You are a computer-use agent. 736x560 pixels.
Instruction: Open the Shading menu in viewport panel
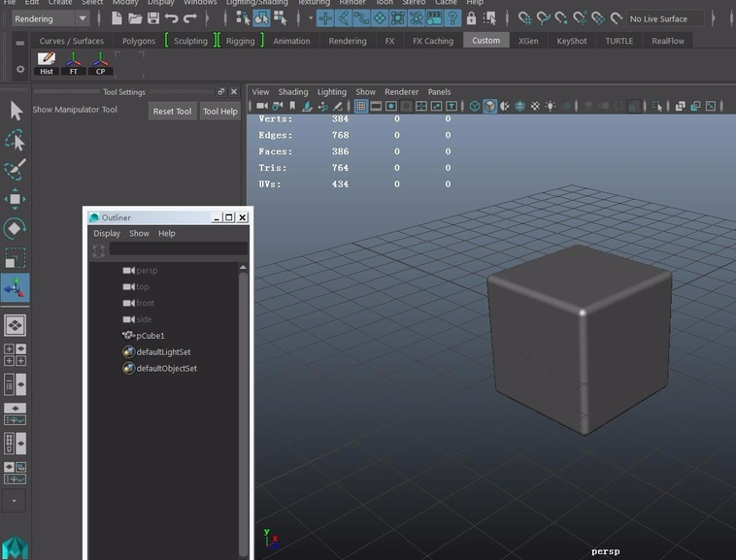293,92
